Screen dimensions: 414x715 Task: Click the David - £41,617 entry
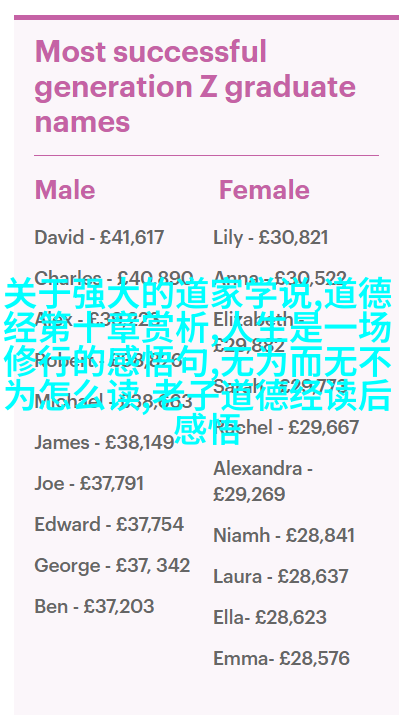[99, 238]
